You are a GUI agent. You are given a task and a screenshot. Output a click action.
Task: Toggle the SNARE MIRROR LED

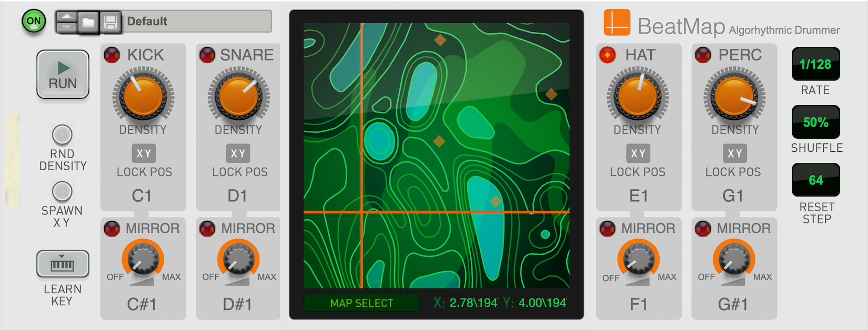pos(207,229)
